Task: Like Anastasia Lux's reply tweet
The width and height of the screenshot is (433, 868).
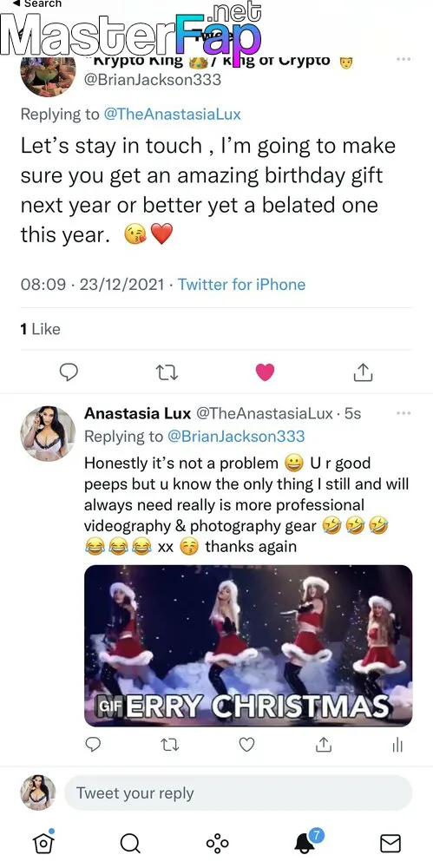Action: click(246, 745)
